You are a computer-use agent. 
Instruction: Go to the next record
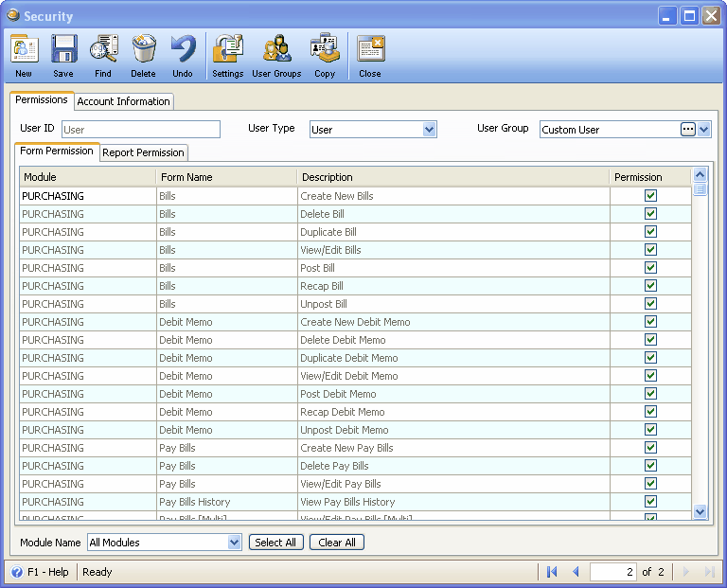point(685,572)
